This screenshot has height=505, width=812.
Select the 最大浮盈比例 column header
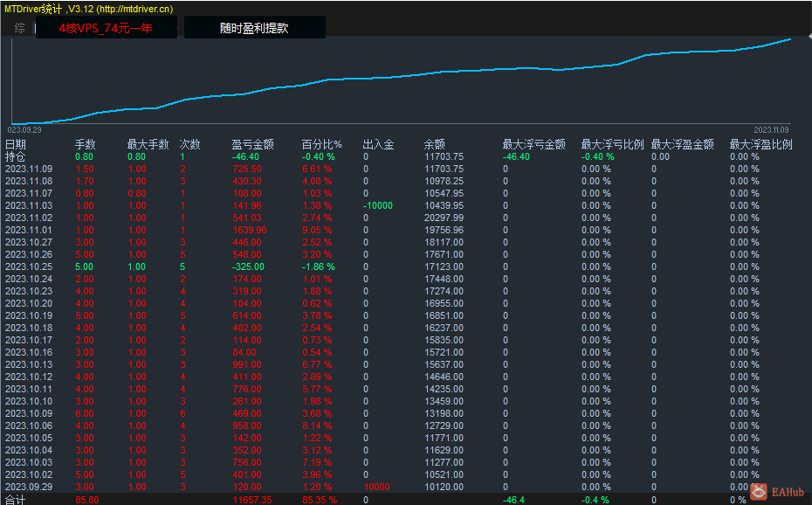coord(760,144)
